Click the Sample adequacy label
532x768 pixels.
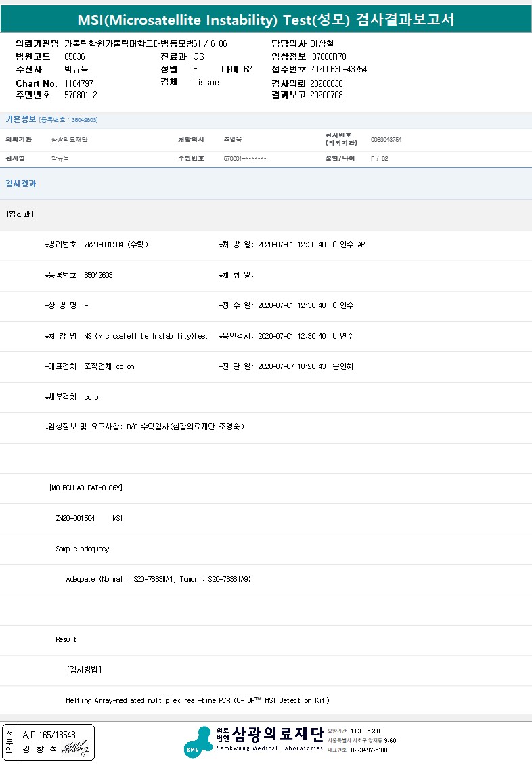tap(82, 549)
